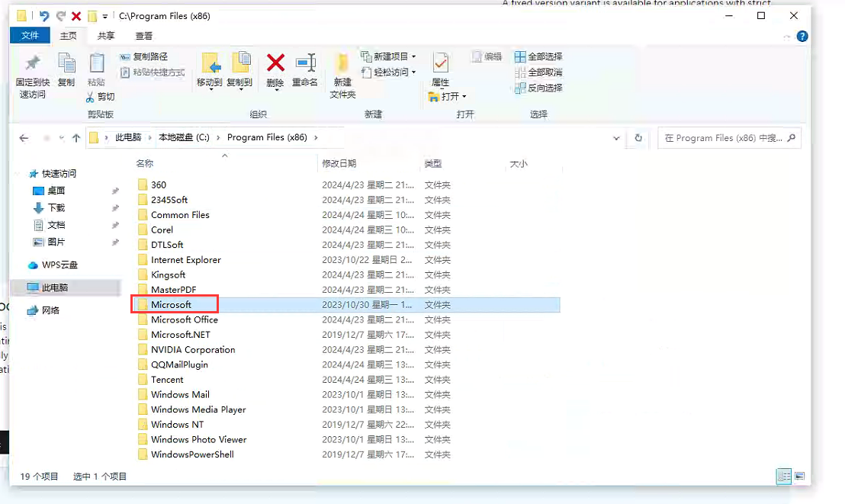This screenshot has width=845, height=504.
Task: Click the New folder (新建文件夹) icon
Action: coord(342,63)
